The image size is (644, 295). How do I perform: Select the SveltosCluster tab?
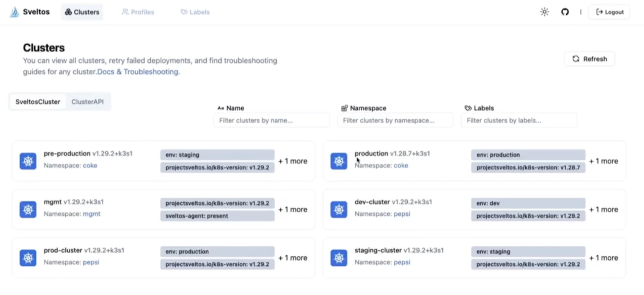pyautogui.click(x=38, y=102)
